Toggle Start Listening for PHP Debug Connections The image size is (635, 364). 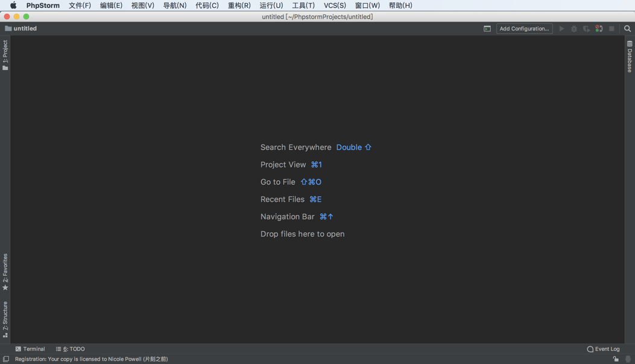[599, 29]
